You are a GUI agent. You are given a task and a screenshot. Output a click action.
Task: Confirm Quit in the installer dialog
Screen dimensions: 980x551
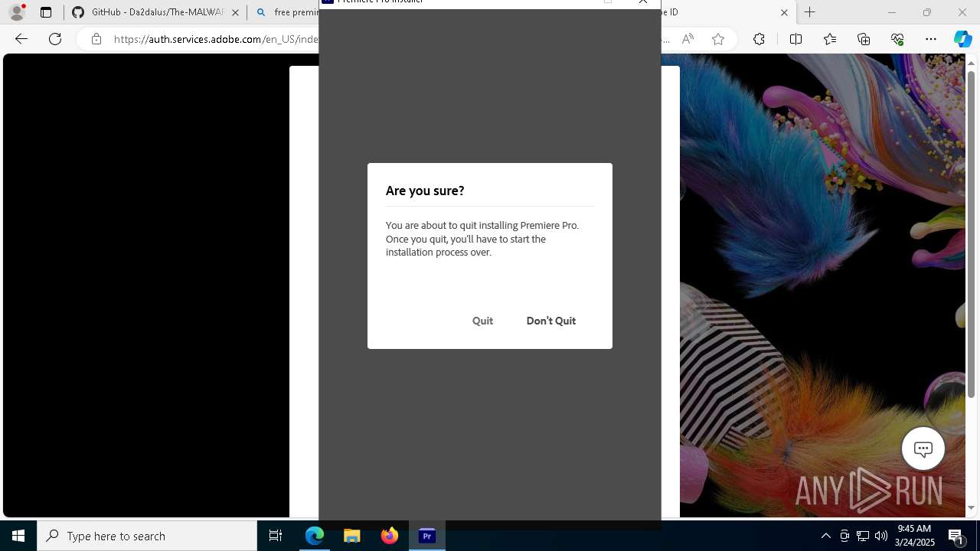click(482, 321)
